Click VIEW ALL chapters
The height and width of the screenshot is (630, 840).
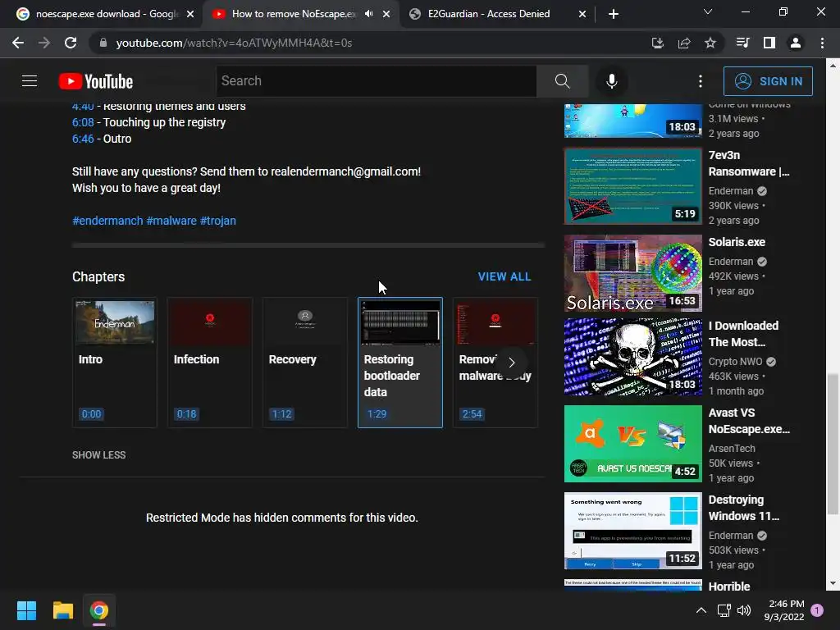click(504, 276)
